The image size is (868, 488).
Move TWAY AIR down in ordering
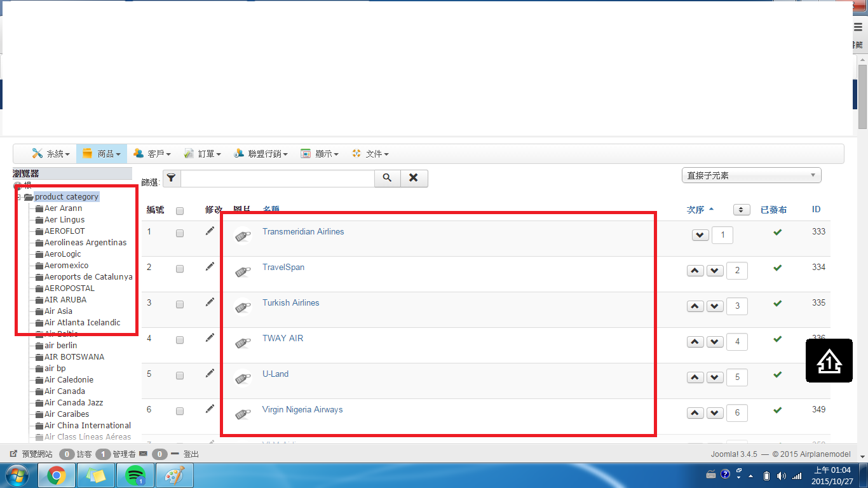click(715, 342)
